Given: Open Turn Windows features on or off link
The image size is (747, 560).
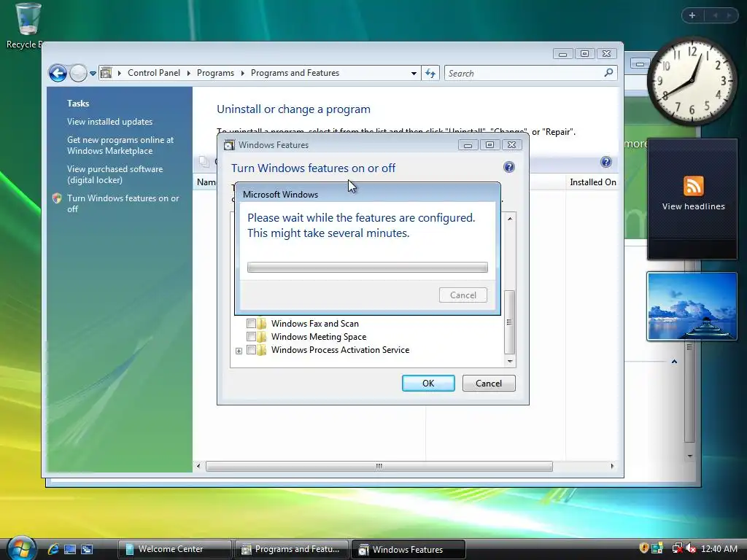Looking at the screenshot, I should tap(123, 203).
